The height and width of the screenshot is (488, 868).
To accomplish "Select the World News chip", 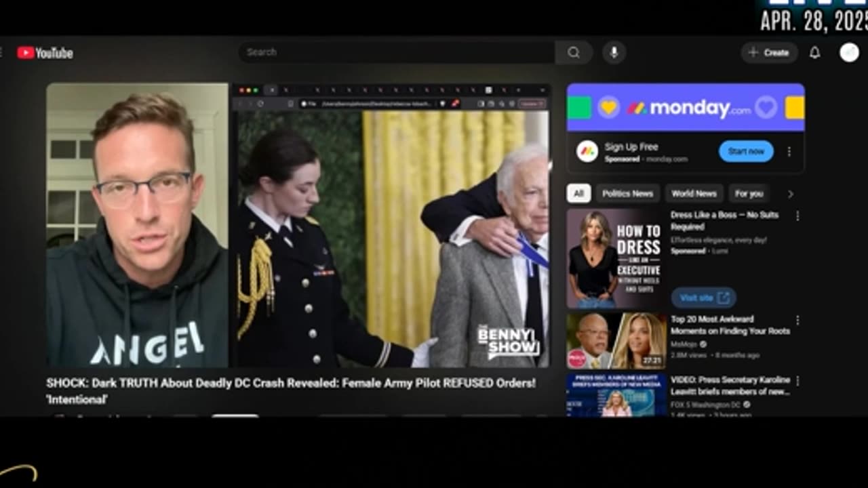I will tap(694, 193).
